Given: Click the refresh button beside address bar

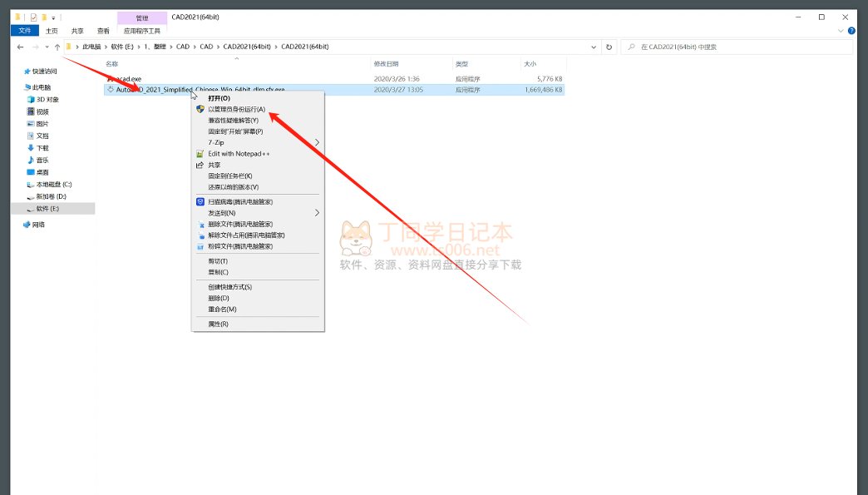Looking at the screenshot, I should (609, 47).
